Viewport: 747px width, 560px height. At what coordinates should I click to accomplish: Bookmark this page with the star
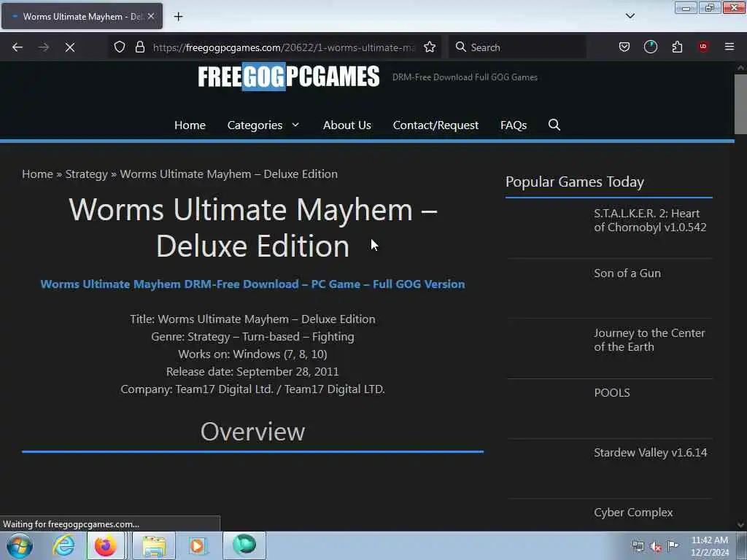(430, 47)
